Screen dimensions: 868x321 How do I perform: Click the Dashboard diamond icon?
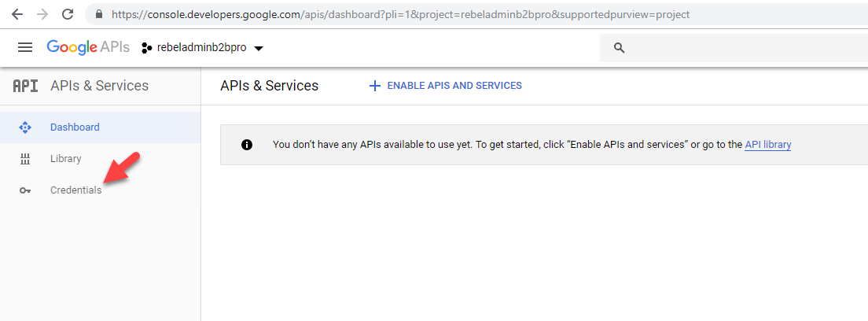(x=25, y=127)
